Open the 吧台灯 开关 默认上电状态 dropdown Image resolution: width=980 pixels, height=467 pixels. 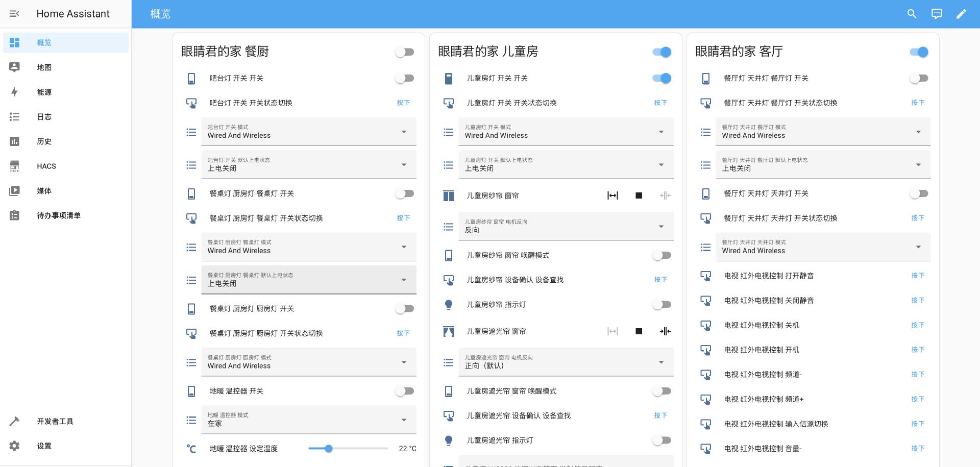coord(309,165)
